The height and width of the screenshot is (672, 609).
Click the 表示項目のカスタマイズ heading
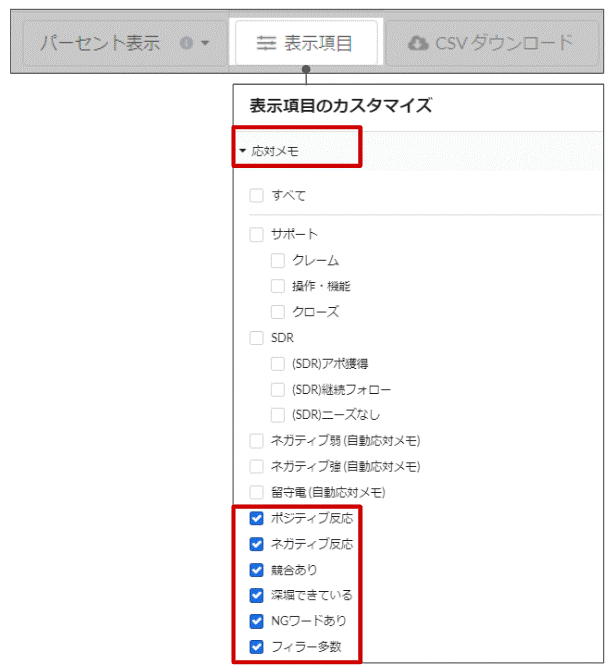tap(341, 105)
